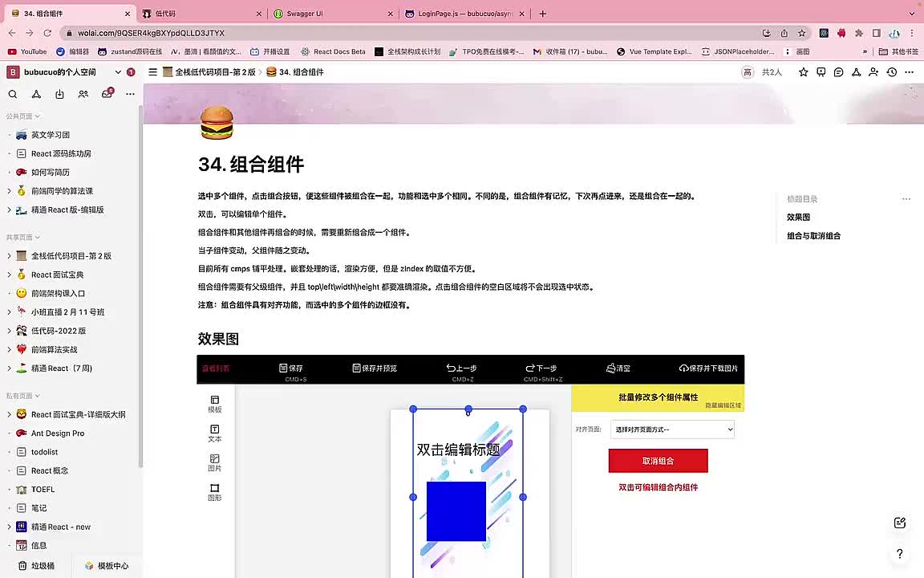Collapse the public pages section header
This screenshot has height=578, width=924.
click(23, 116)
